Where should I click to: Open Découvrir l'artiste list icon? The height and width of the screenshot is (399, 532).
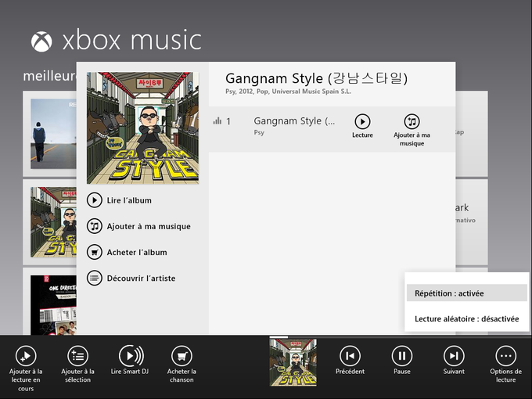coord(95,279)
